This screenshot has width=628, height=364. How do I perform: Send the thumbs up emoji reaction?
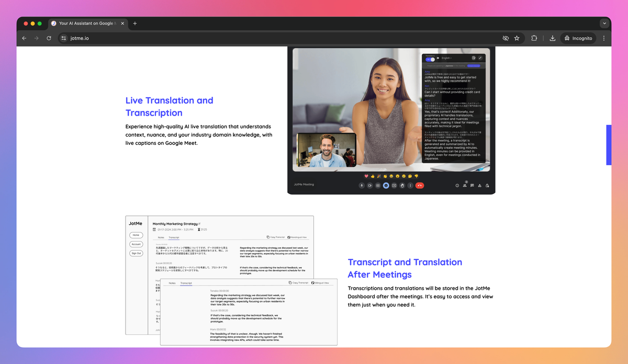pyautogui.click(x=373, y=176)
